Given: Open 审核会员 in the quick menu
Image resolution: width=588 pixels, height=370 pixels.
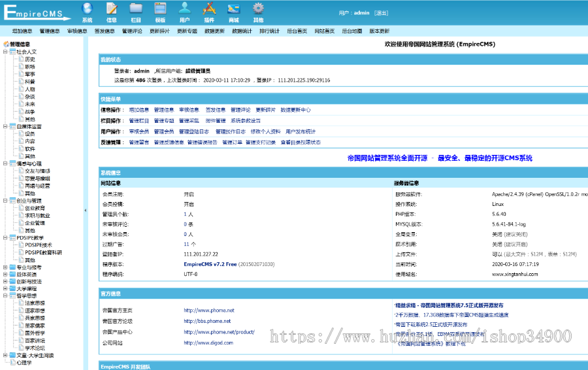Looking at the screenshot, I should (139, 131).
